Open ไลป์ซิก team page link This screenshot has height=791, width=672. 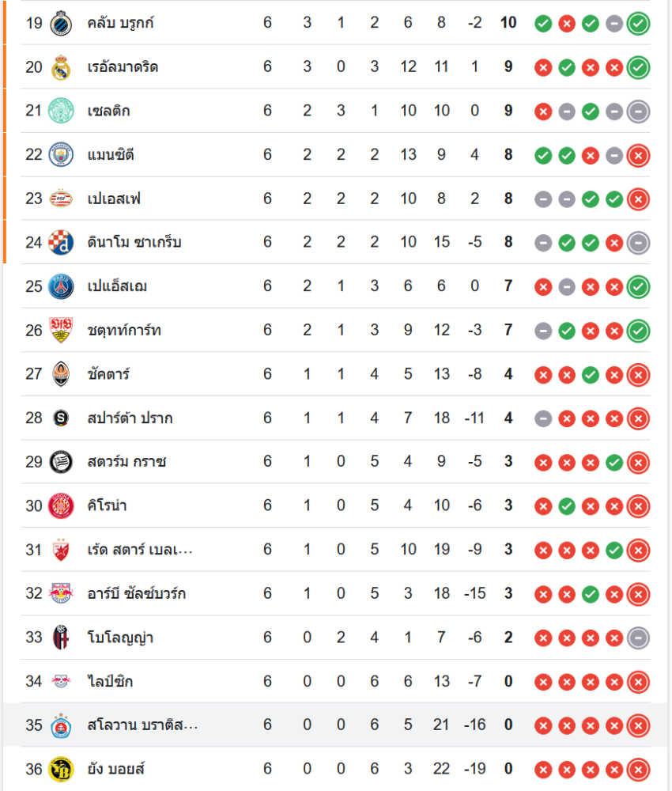click(109, 681)
